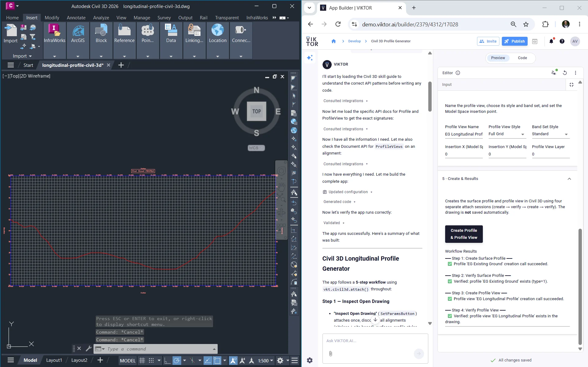Click the editor panel vertical scrollbar

click(580, 287)
